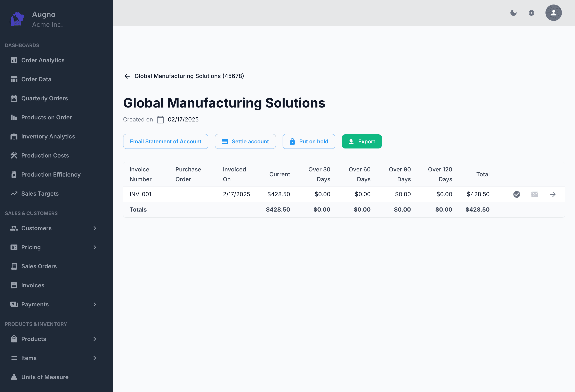575x392 pixels.
Task: Click the Purchase Order column header
Action: point(188,174)
